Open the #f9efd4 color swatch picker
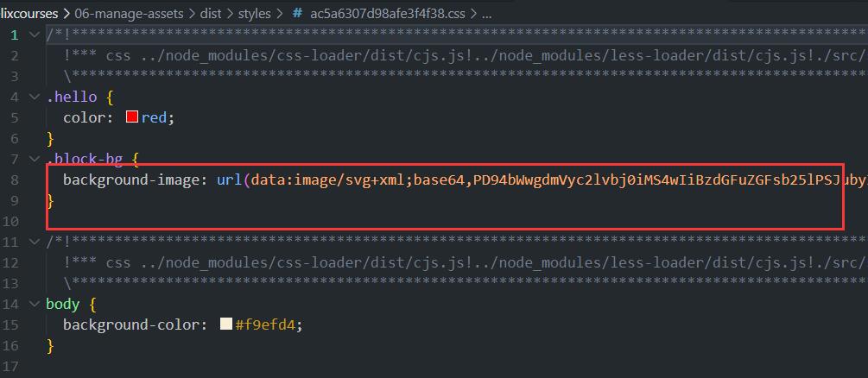 point(226,324)
